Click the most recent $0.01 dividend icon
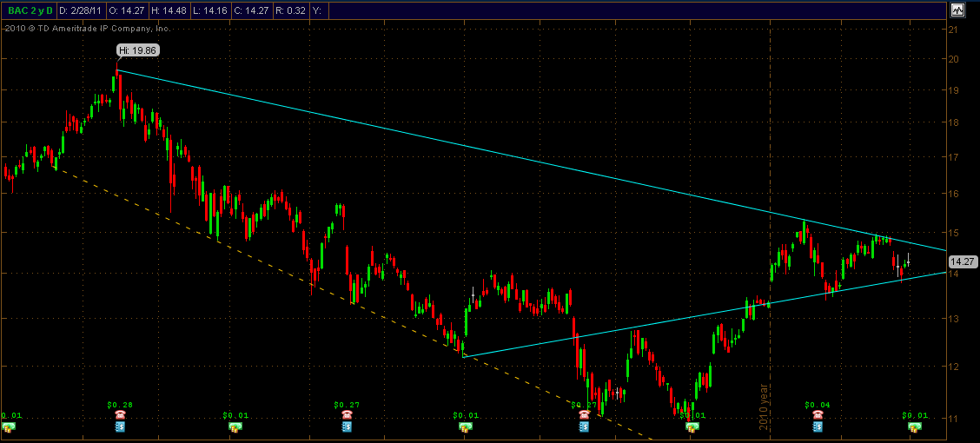Screen dimensions: 980x443 (914, 426)
